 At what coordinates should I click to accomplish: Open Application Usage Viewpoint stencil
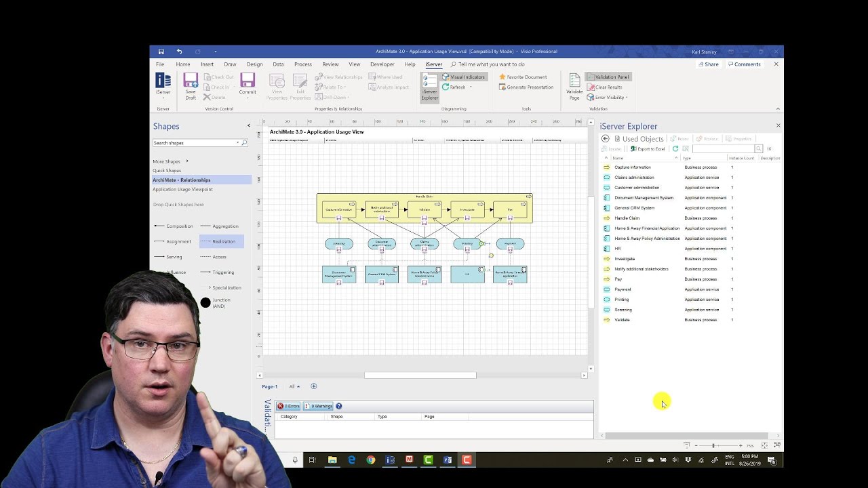182,190
